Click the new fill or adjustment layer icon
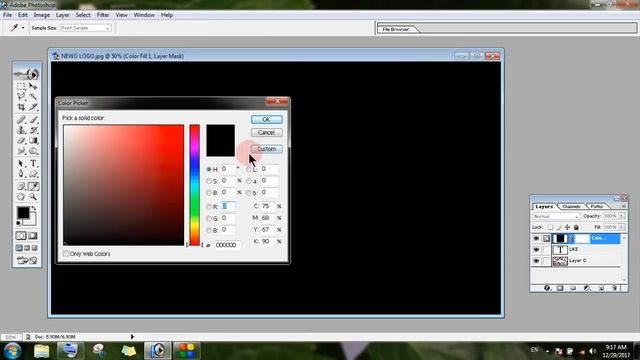The image size is (640, 360). [x=587, y=288]
